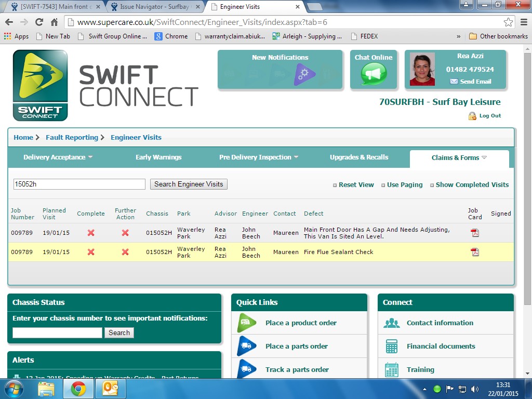The height and width of the screenshot is (399, 532).
Task: Click the Engineer Visits breadcrumb link
Action: [x=136, y=137]
